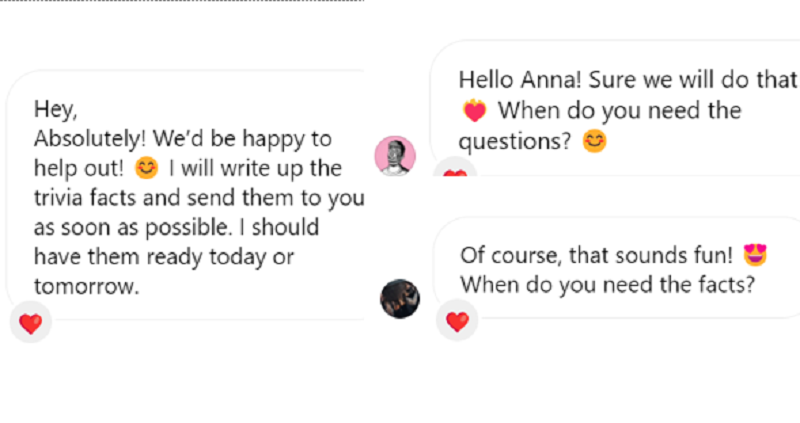Click the word 'questions?' in the top-right message
800x423 pixels.
pos(515,142)
